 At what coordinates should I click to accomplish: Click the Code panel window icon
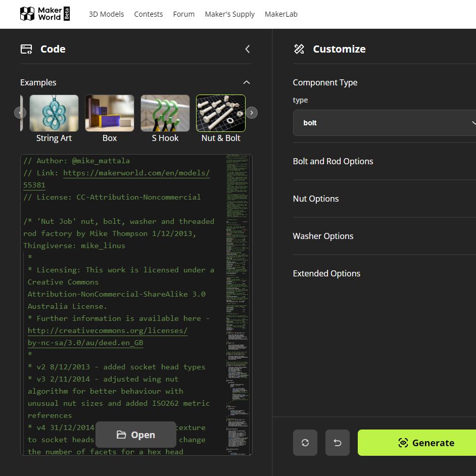[x=26, y=49]
